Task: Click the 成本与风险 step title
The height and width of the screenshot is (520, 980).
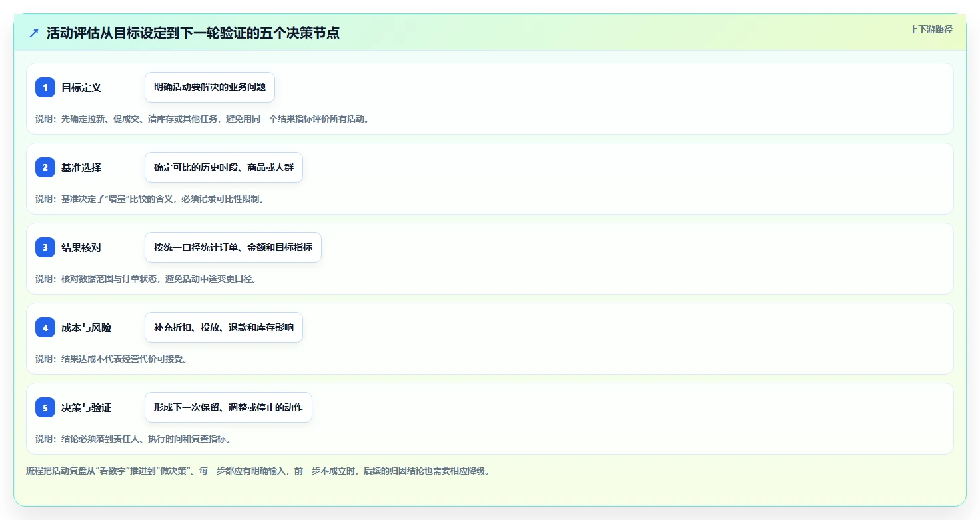Action: click(86, 327)
